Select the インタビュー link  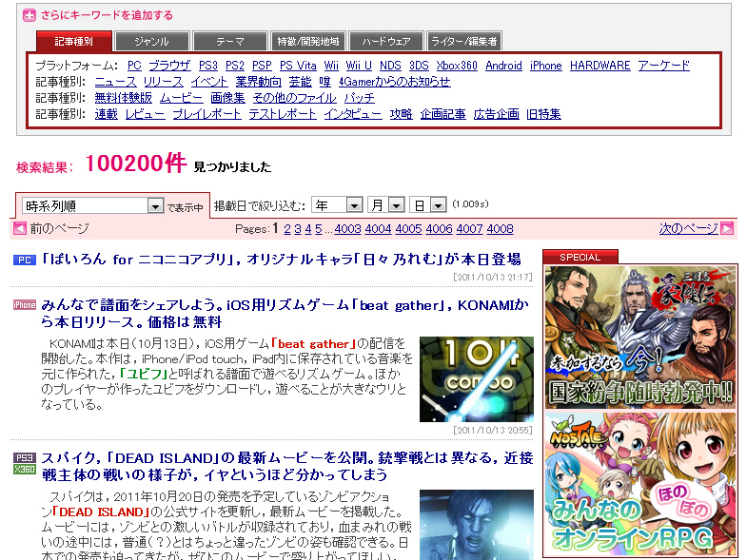pyautogui.click(x=353, y=114)
